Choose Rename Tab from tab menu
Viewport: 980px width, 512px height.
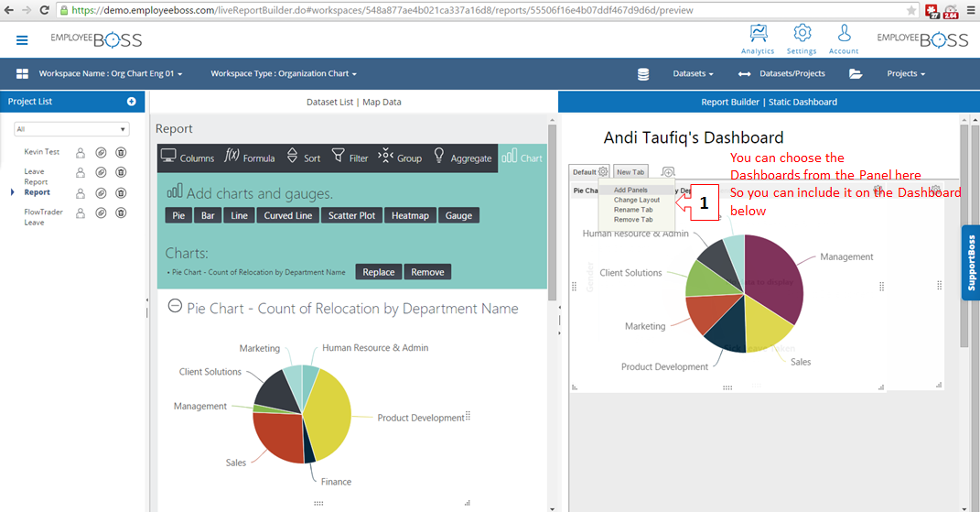click(x=633, y=210)
